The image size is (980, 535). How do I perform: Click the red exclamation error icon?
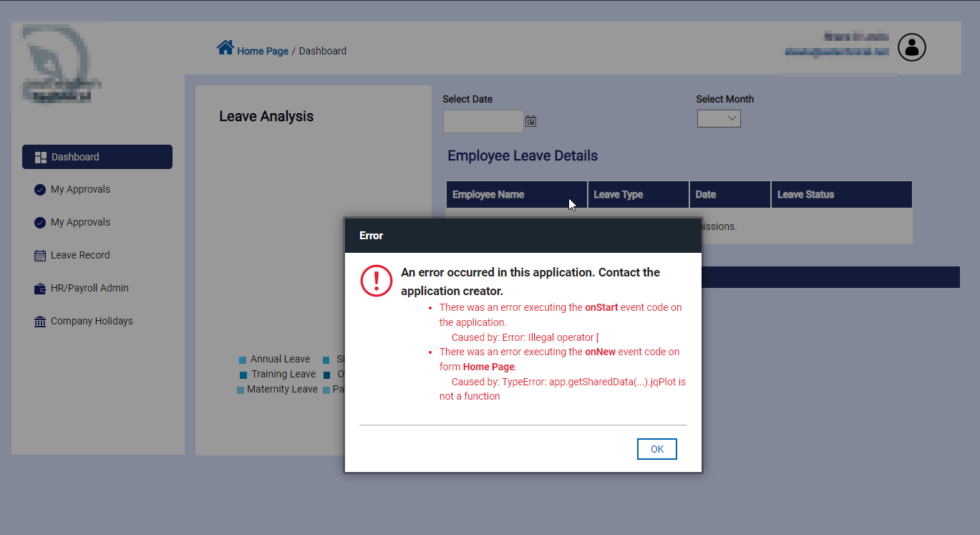pyautogui.click(x=377, y=281)
